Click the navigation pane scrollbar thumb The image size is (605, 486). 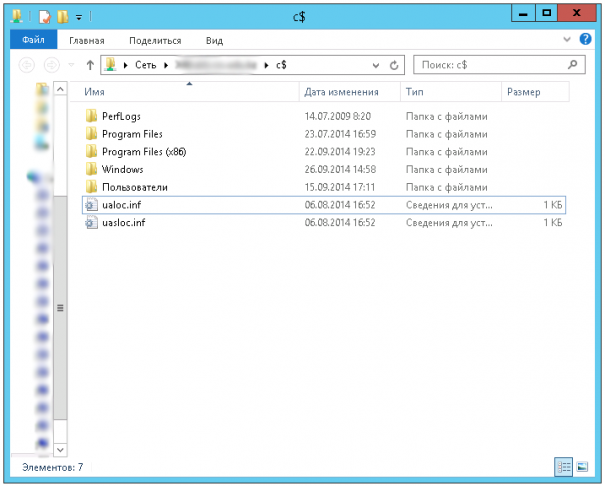[59, 308]
